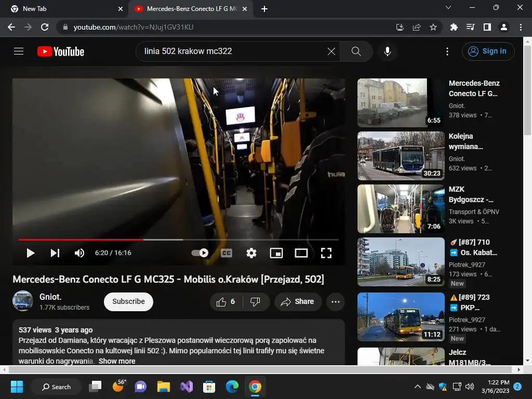Viewport: 532px width, 399px height.
Task: Open the Gniot. channel avatar
Action: pos(23,301)
